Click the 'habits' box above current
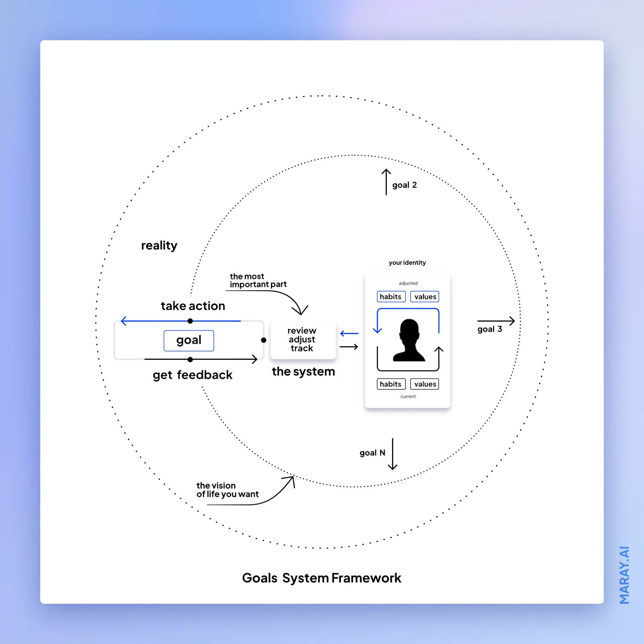Screen dimensions: 644x644 [x=391, y=384]
